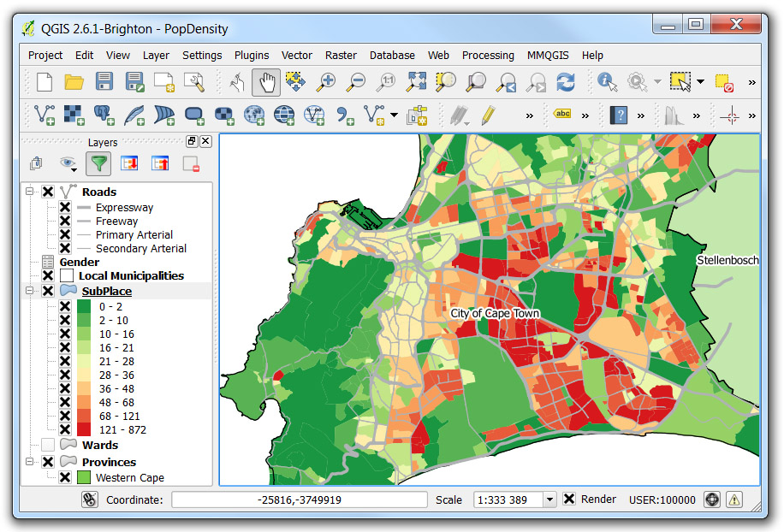The height and width of the screenshot is (532, 784).
Task: Uncheck the Expressway road class
Action: coord(65,207)
